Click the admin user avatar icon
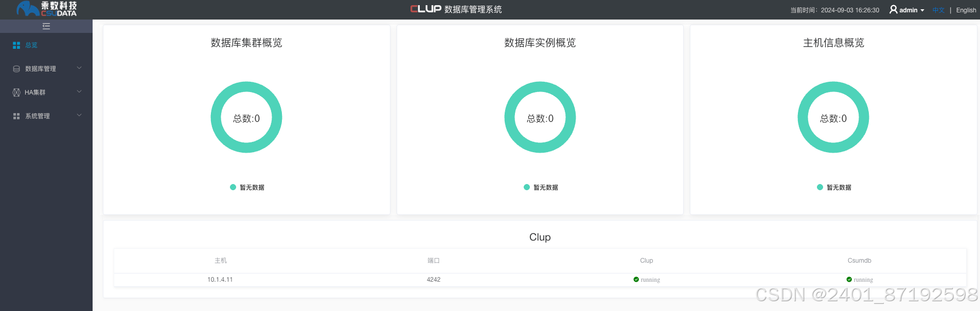Screen dimensions: 980x311 pos(894,9)
